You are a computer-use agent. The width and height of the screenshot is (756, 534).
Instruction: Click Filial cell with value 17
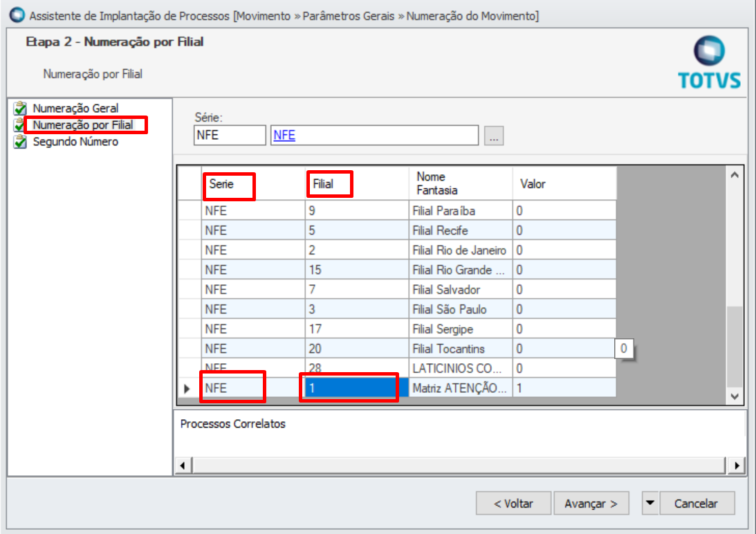tap(357, 329)
